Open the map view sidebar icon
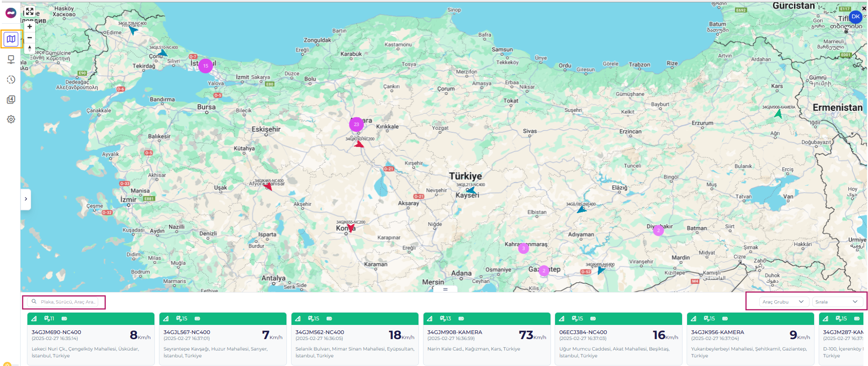 point(11,39)
